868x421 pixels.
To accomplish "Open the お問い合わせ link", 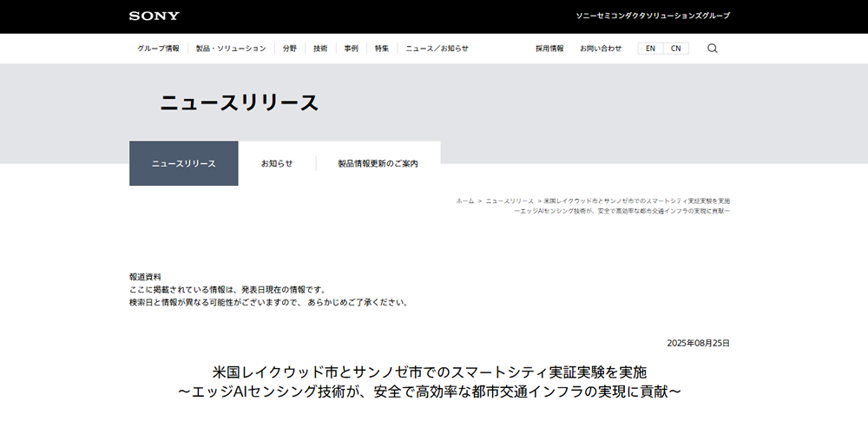I will (x=601, y=49).
